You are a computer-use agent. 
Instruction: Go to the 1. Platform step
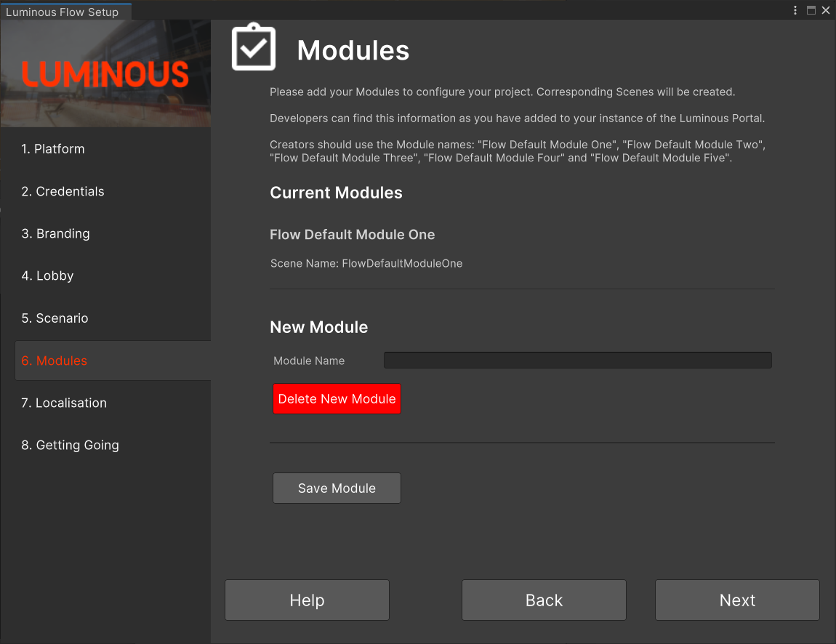click(53, 149)
